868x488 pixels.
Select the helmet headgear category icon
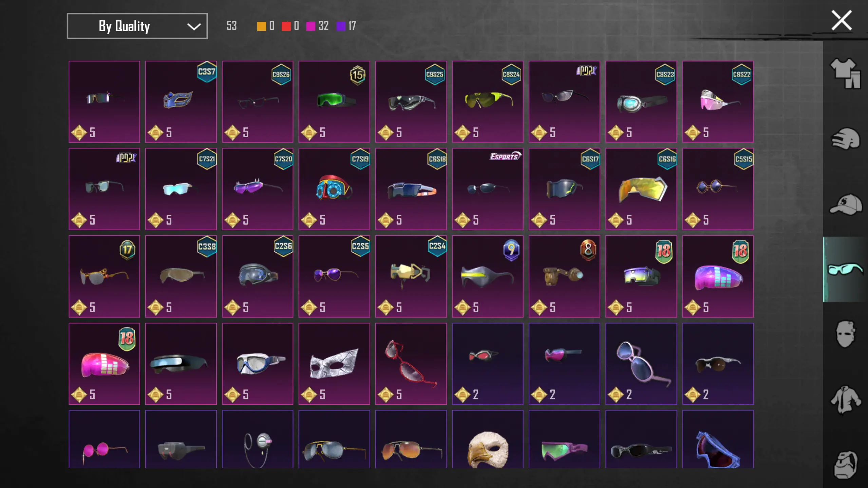point(845,139)
